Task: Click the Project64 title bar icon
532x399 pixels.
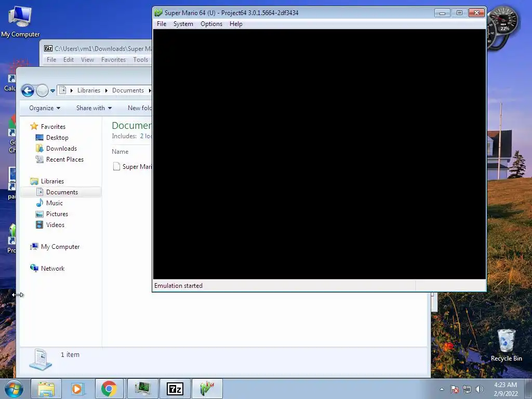Action: (x=158, y=12)
